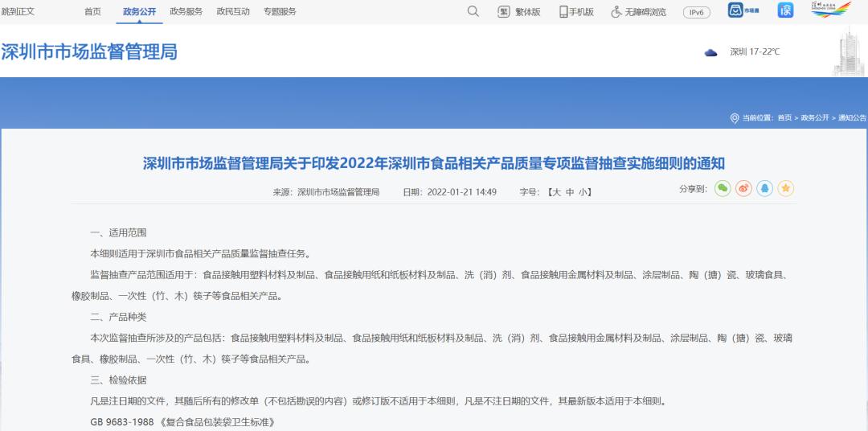The height and width of the screenshot is (431, 868).
Task: Share to Qzone star icon
Action: [785, 188]
